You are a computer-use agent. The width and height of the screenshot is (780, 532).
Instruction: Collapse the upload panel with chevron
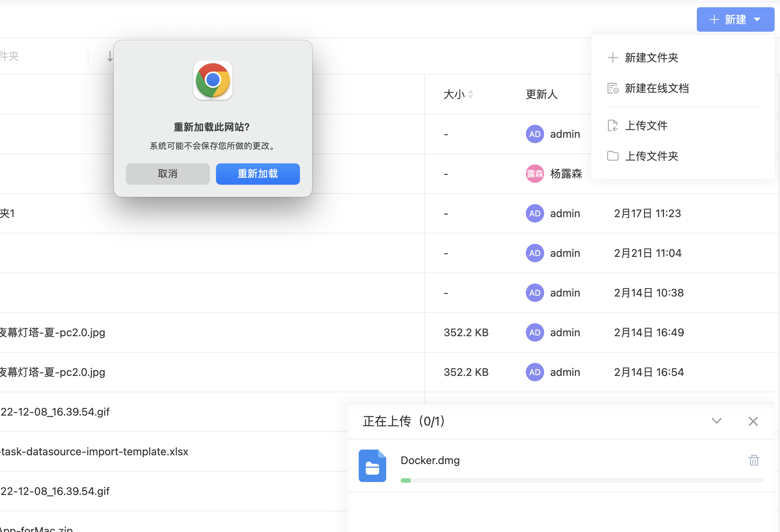click(x=716, y=421)
